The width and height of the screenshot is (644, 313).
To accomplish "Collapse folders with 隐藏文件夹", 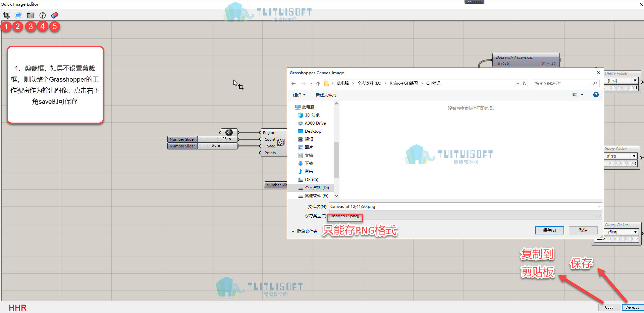I will click(304, 231).
